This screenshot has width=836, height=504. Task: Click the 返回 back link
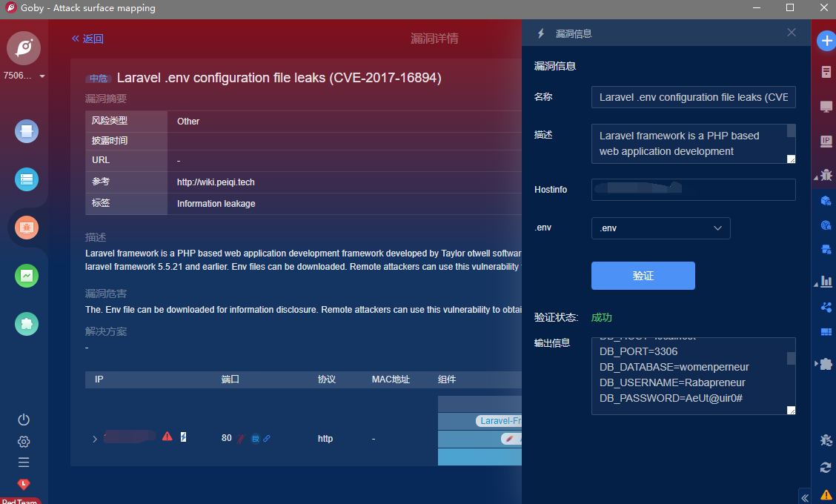87,39
